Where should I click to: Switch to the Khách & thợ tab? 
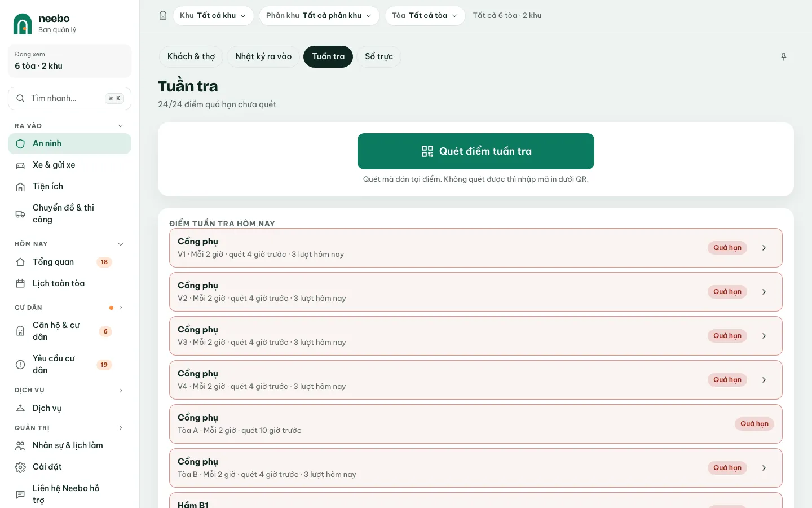(191, 56)
